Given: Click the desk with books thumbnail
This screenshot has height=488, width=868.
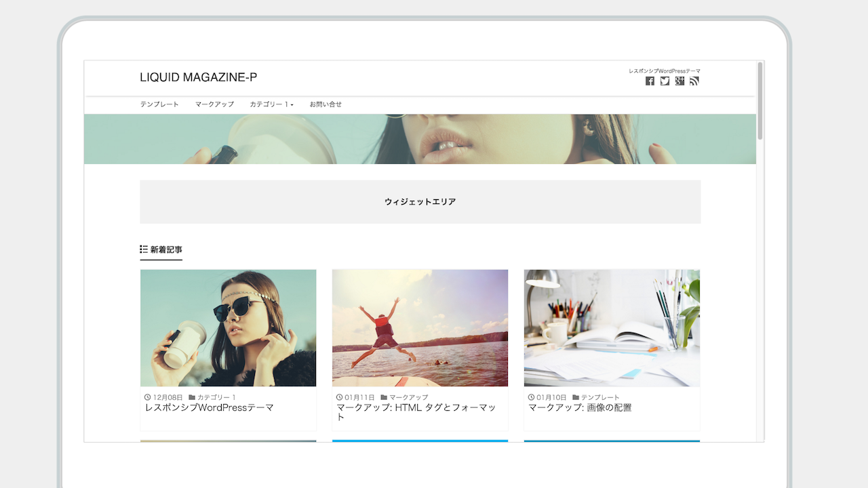Looking at the screenshot, I should click(x=612, y=328).
